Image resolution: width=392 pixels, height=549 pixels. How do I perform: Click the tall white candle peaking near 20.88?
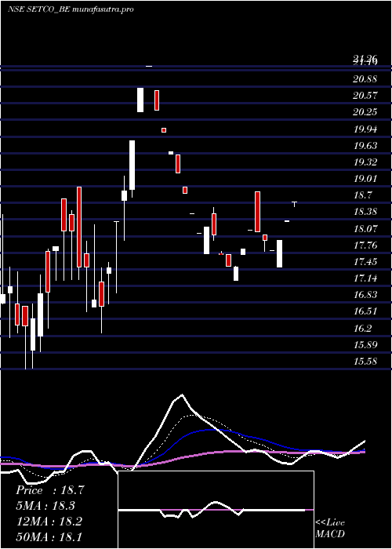[x=140, y=100]
